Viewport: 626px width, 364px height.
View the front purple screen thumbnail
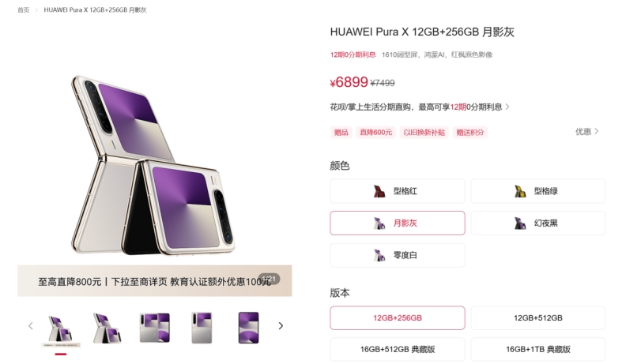tap(248, 328)
